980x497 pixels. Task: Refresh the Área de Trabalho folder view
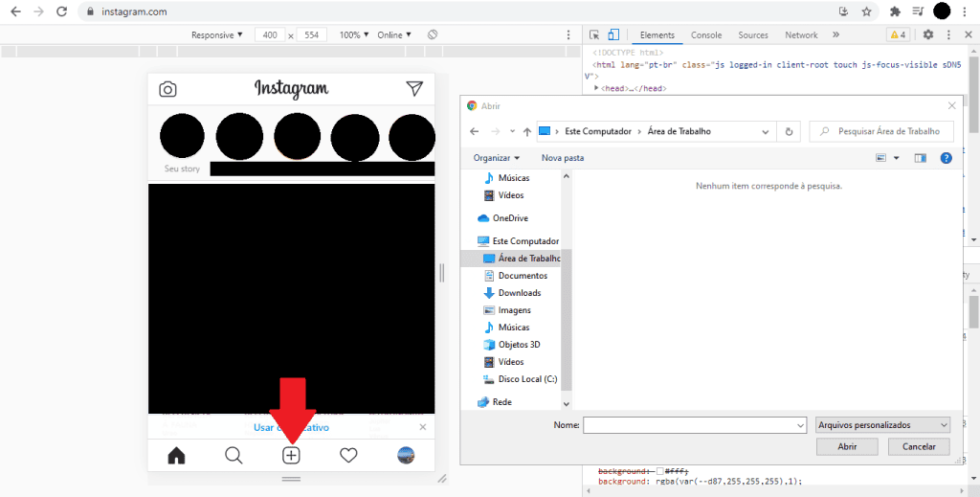[789, 132]
